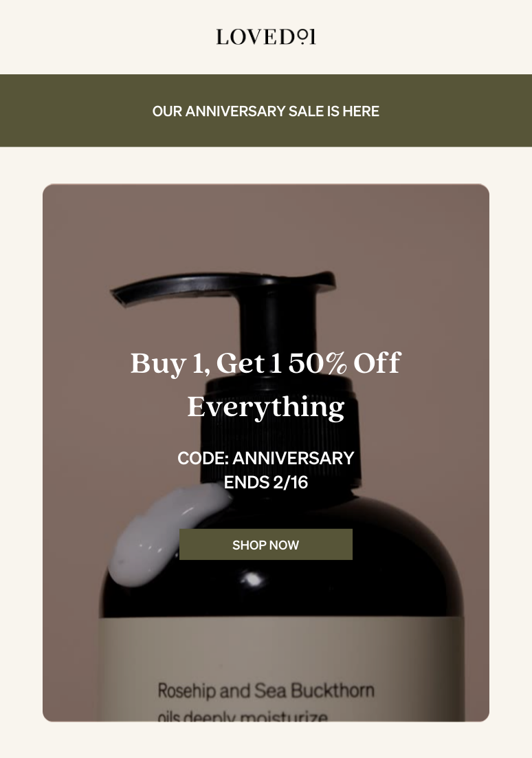Viewport: 532px width, 758px height.
Task: Click the LOVED01 logo at top
Action: (266, 36)
